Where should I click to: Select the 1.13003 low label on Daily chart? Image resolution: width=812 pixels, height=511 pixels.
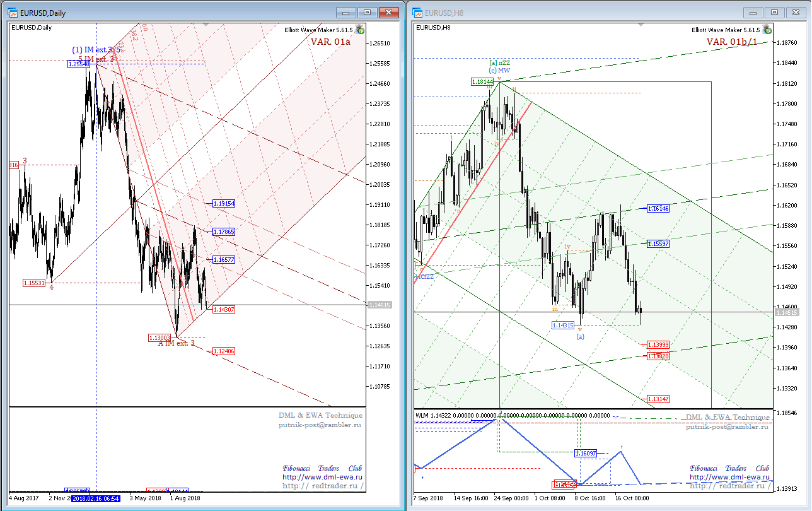point(160,338)
